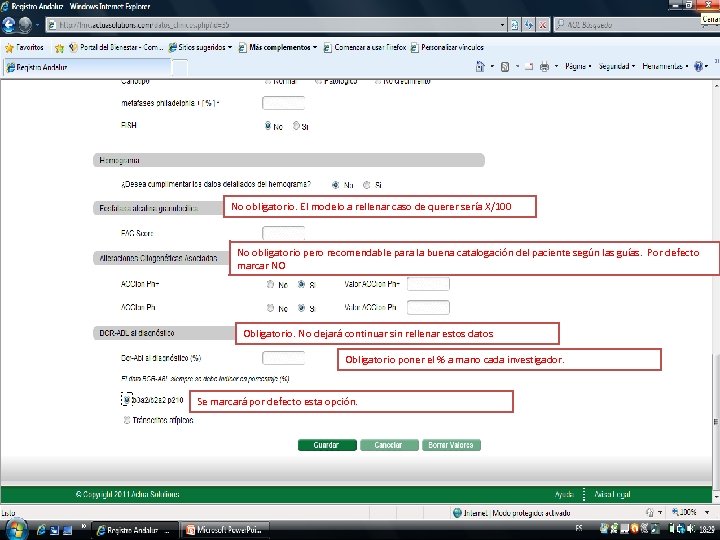Screen dimensions: 720x540
Task: Open the Aviso legal footer link
Action: point(612,495)
